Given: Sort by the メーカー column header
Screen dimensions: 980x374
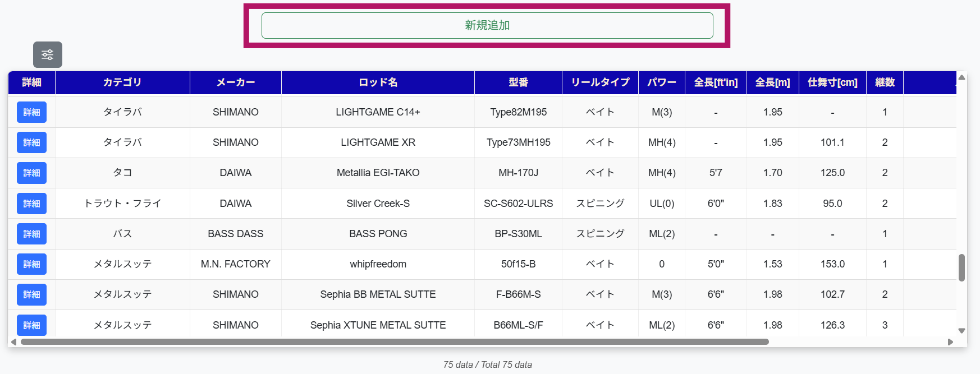Looking at the screenshot, I should pos(236,82).
